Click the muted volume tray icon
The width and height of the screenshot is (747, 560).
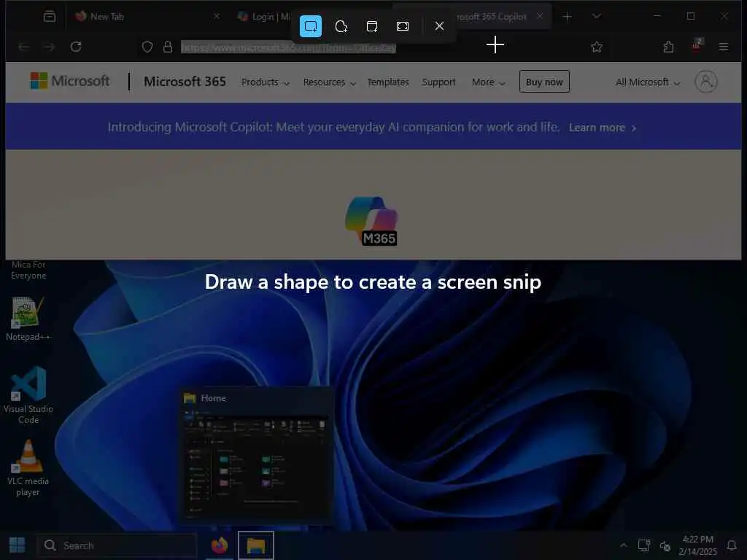pyautogui.click(x=665, y=545)
